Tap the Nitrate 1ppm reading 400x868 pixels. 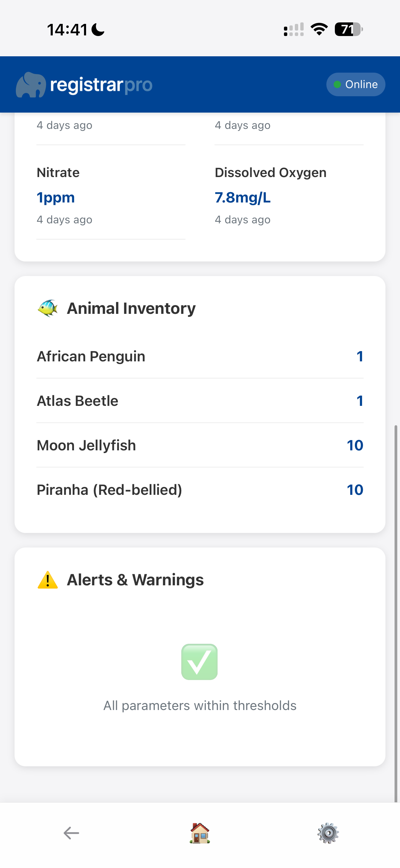(x=56, y=197)
